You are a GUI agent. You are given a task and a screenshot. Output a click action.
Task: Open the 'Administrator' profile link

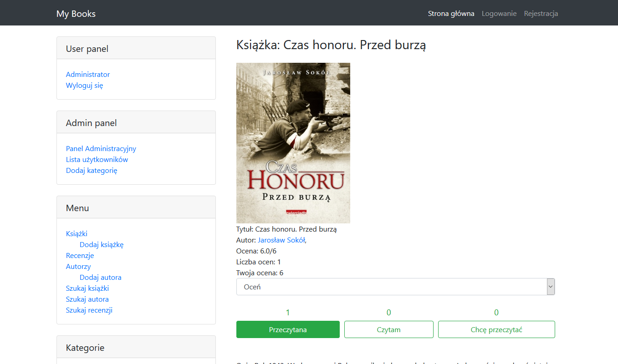(88, 75)
